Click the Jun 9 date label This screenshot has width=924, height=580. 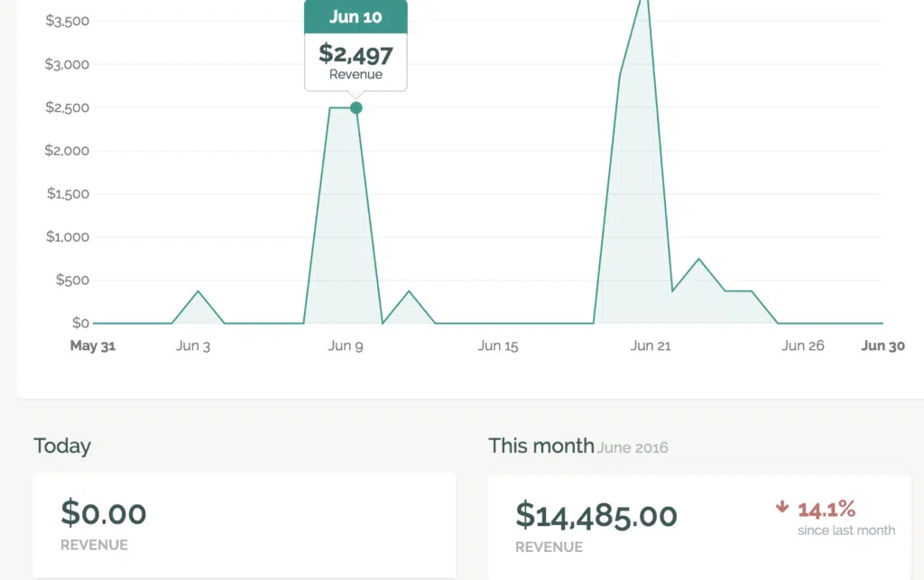pos(346,345)
